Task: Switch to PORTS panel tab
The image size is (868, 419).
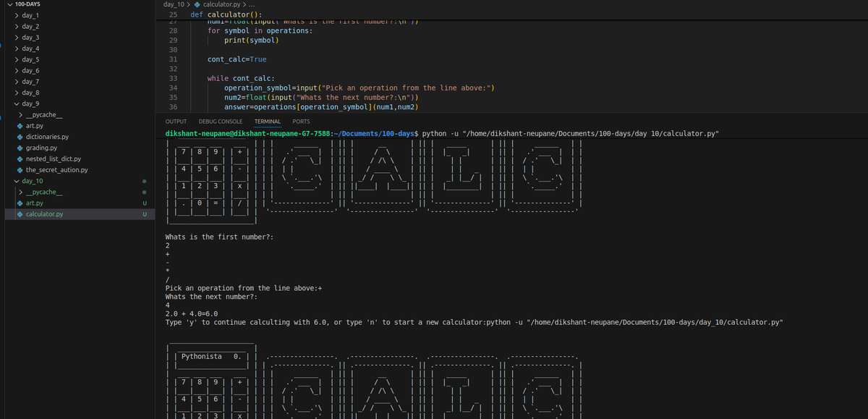Action: [x=301, y=122]
